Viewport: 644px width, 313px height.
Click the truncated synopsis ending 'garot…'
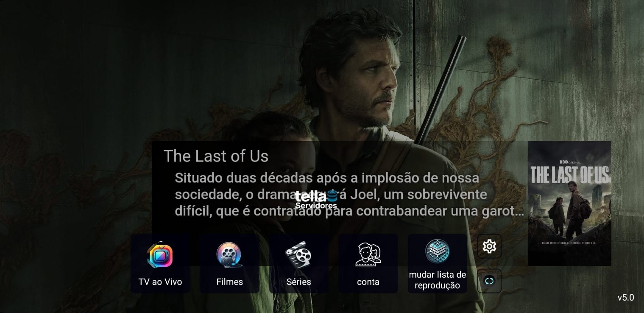349,211
